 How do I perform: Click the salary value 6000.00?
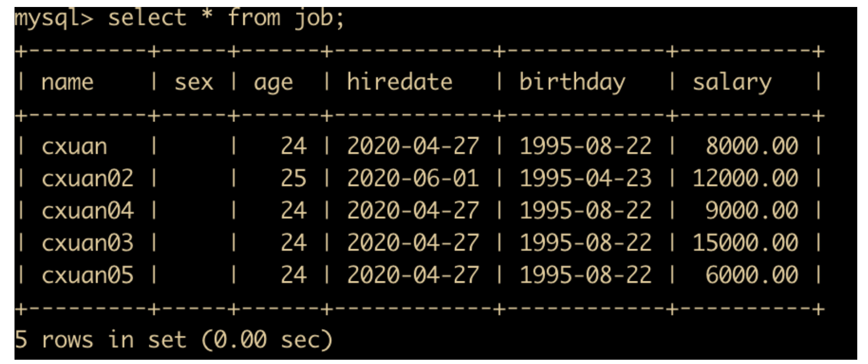(x=752, y=275)
